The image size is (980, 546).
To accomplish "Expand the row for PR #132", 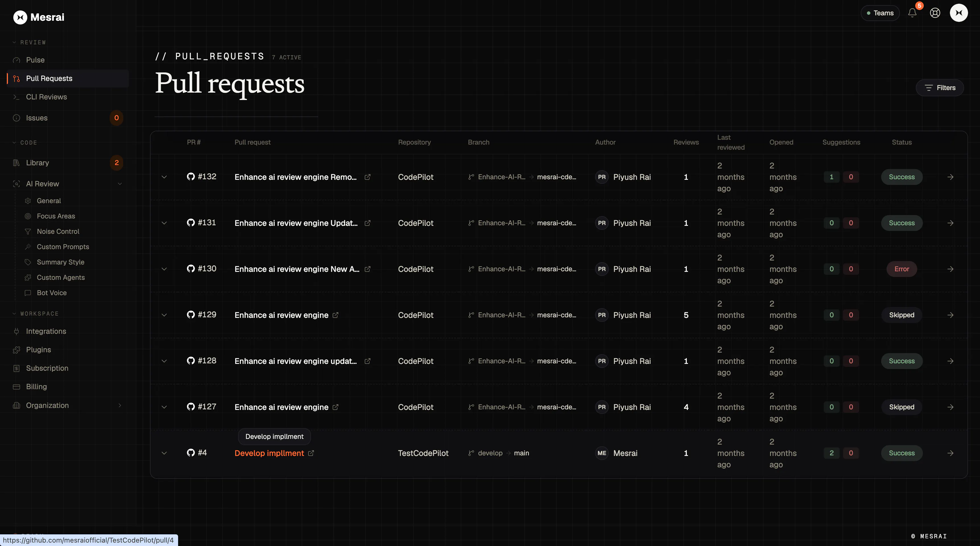I will [x=164, y=177].
